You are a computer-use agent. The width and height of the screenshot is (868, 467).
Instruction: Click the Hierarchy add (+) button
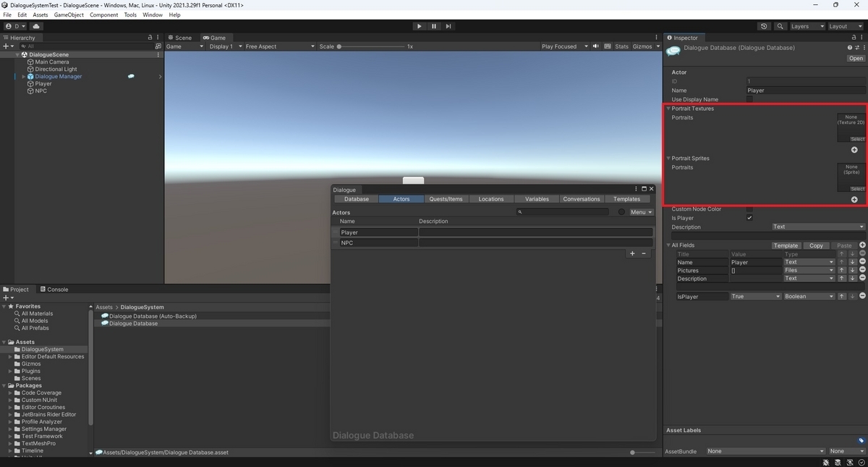coord(7,46)
